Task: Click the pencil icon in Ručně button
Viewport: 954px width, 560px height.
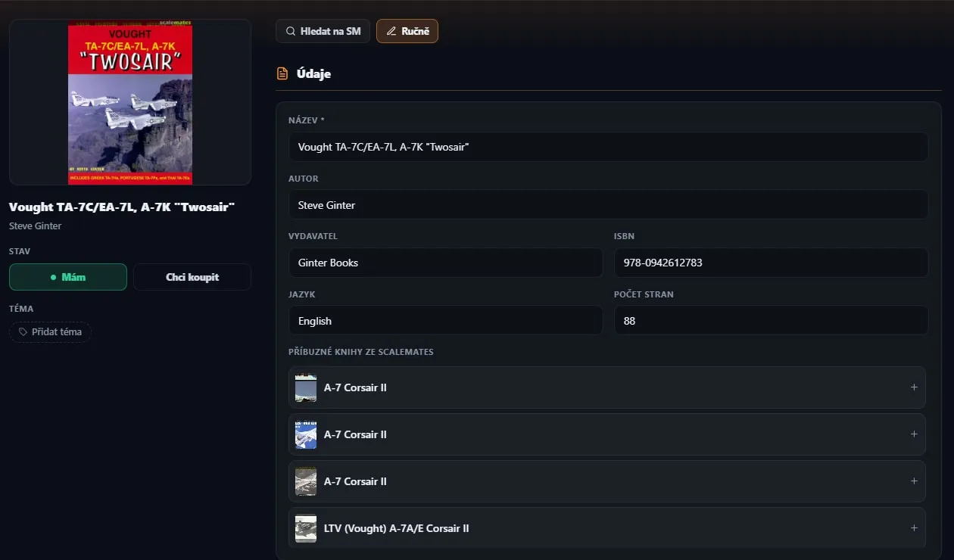Action: pyautogui.click(x=391, y=31)
